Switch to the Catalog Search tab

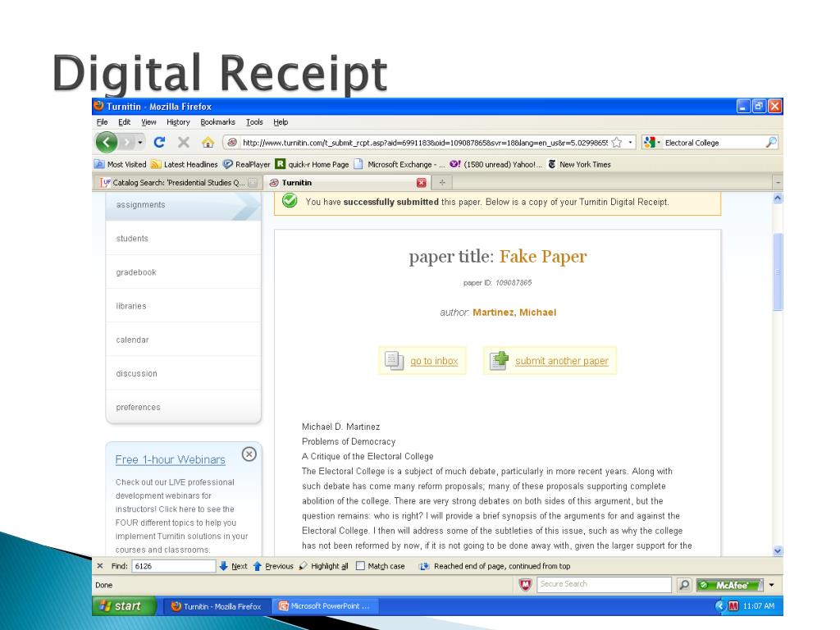[178, 183]
